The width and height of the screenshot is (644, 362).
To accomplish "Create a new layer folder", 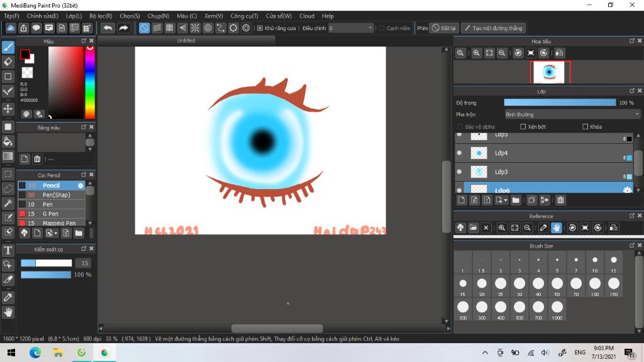I will (x=516, y=200).
